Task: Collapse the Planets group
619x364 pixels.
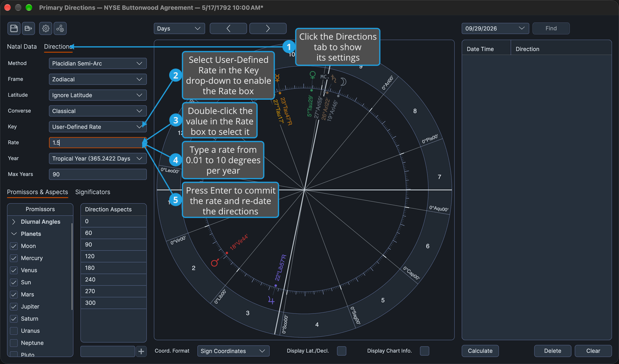Action: point(14,234)
